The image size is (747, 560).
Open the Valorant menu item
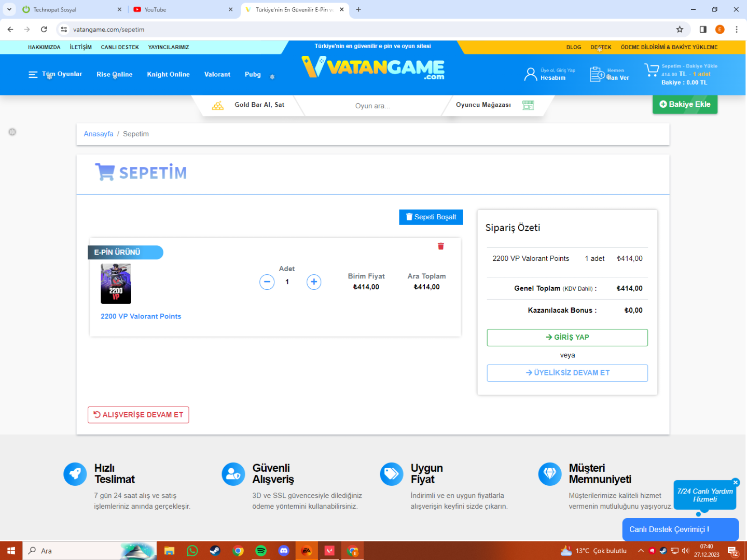[217, 75]
